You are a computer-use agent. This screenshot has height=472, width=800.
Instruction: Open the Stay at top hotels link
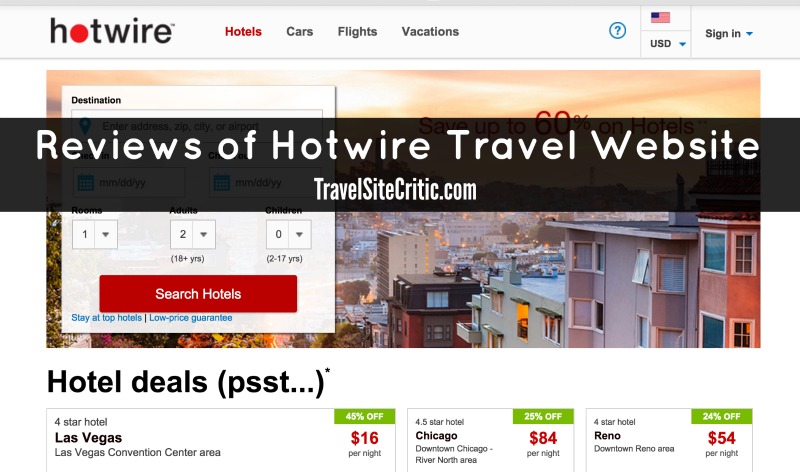tap(107, 317)
